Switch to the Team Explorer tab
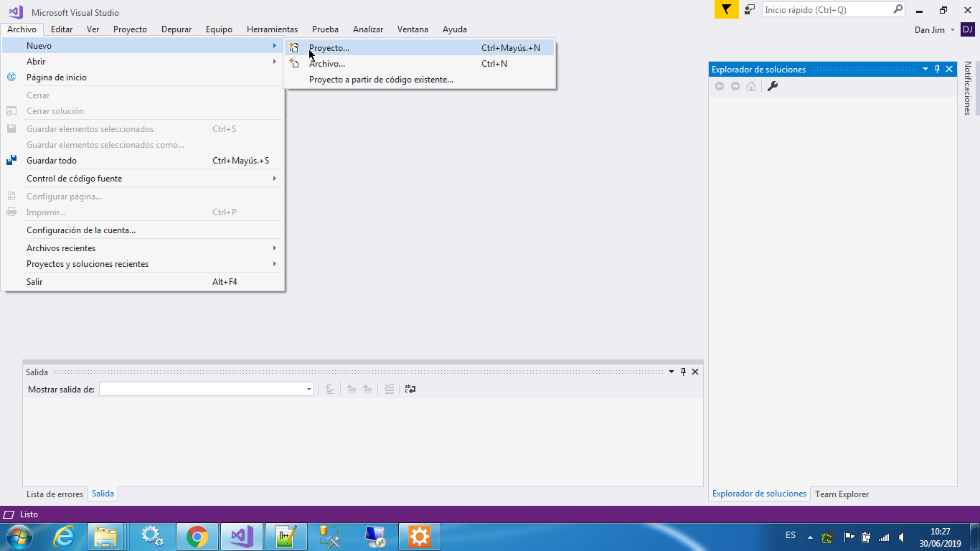980x551 pixels. point(842,494)
